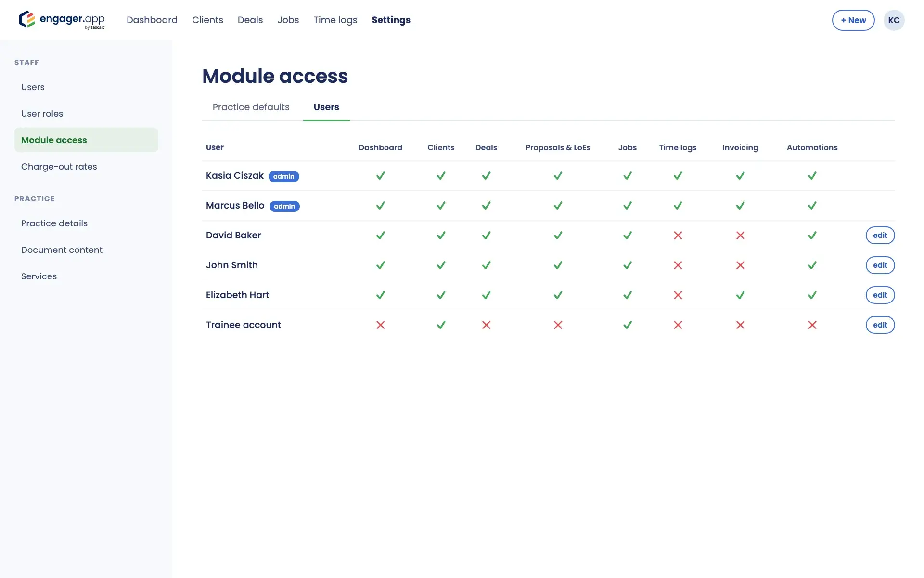Open Jobs in the top navigation

click(288, 20)
